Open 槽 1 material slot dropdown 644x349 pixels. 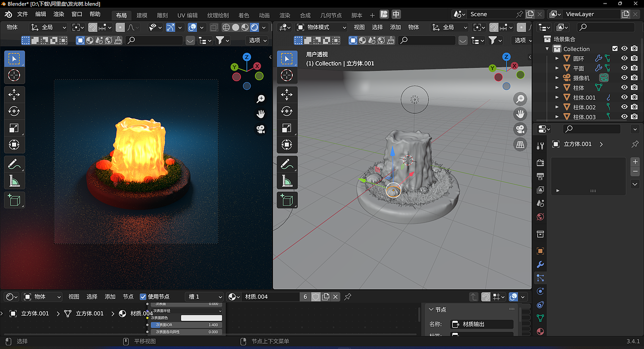[204, 297]
